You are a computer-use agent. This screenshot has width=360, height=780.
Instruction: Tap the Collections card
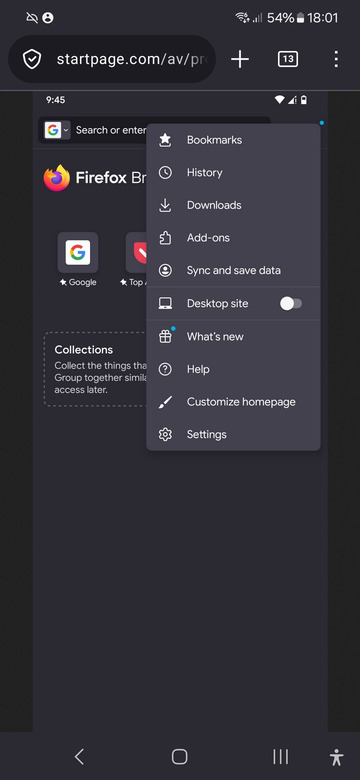[x=95, y=369]
